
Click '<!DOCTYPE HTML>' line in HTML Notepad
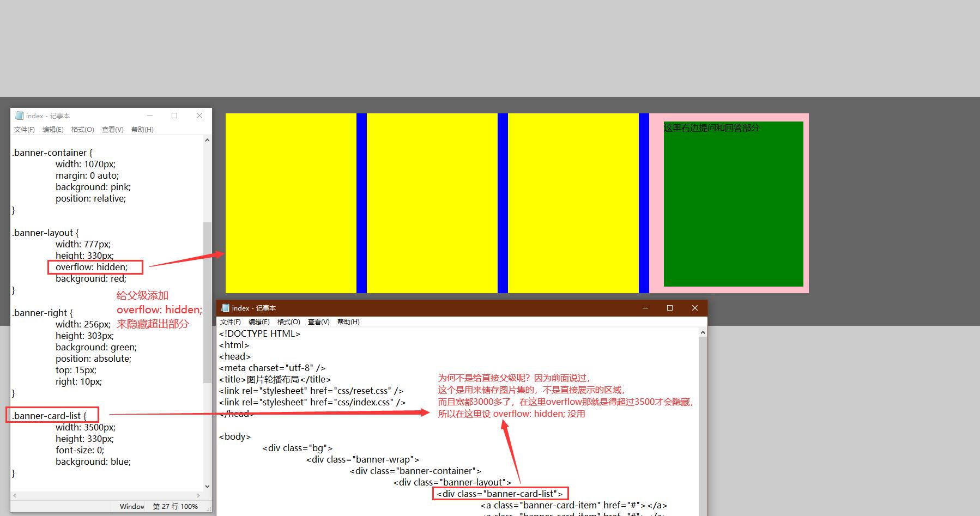[x=260, y=333]
